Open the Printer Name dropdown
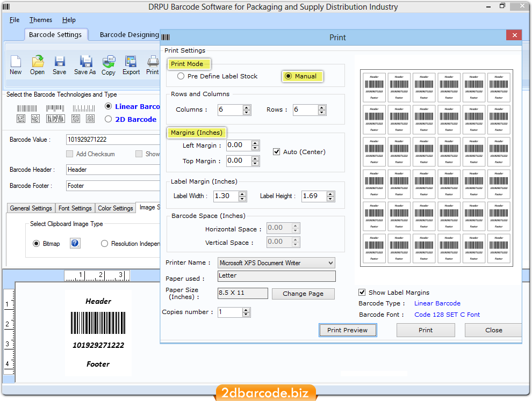Image resolution: width=532 pixels, height=401 pixels. 330,263
